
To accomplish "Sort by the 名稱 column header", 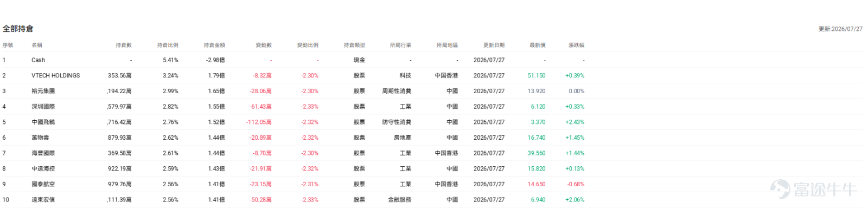I will (37, 45).
